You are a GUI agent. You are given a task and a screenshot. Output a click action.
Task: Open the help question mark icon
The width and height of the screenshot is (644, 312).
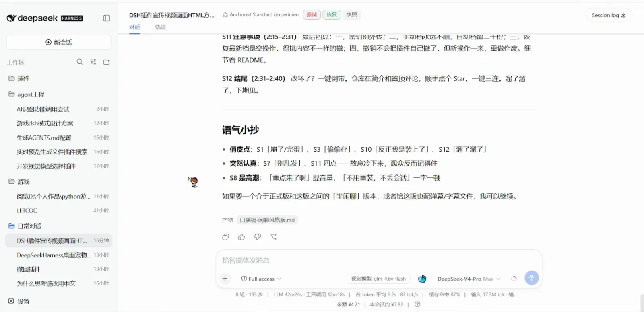tap(417, 304)
